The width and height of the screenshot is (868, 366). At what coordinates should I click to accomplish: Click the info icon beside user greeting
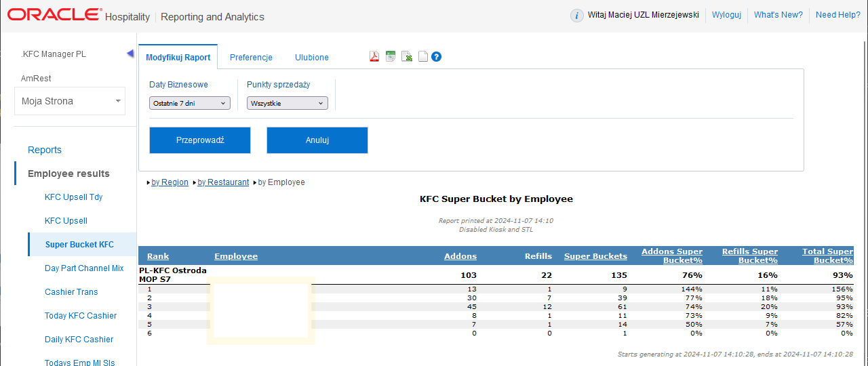point(576,16)
